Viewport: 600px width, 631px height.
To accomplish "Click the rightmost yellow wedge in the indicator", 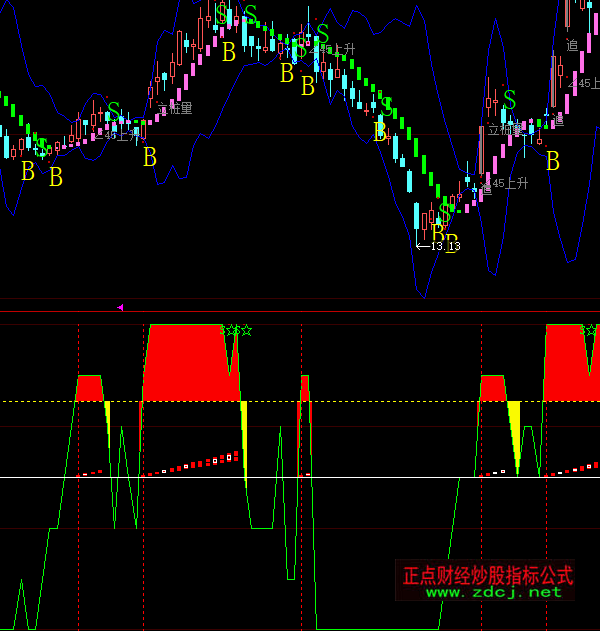I will [x=515, y=425].
